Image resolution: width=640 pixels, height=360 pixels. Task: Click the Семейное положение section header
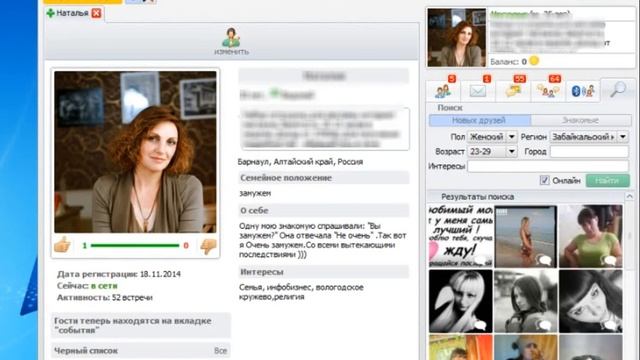click(323, 178)
